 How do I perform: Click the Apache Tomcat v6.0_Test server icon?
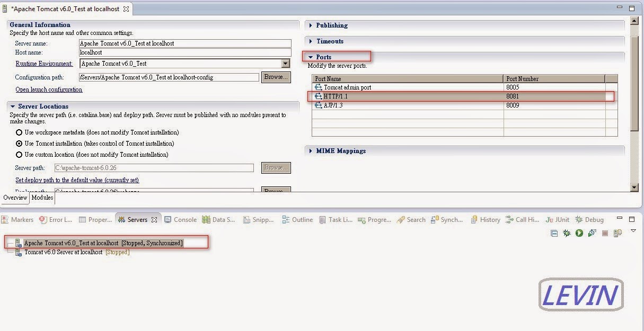(x=19, y=243)
